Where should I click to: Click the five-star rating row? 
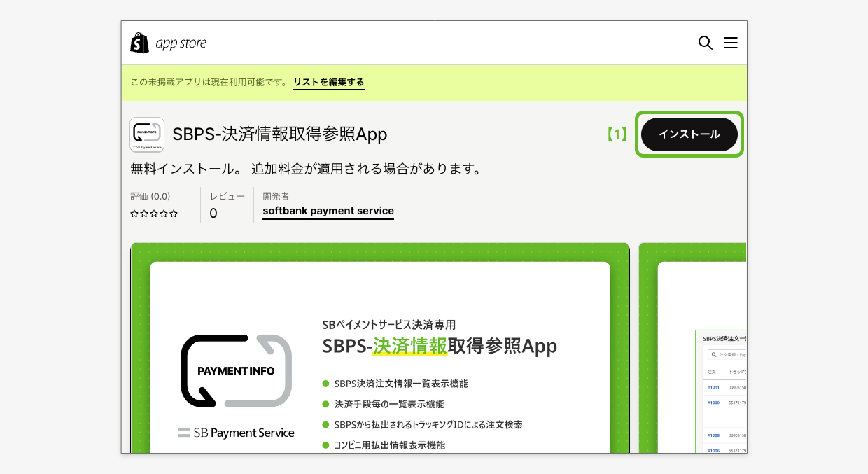click(x=154, y=214)
